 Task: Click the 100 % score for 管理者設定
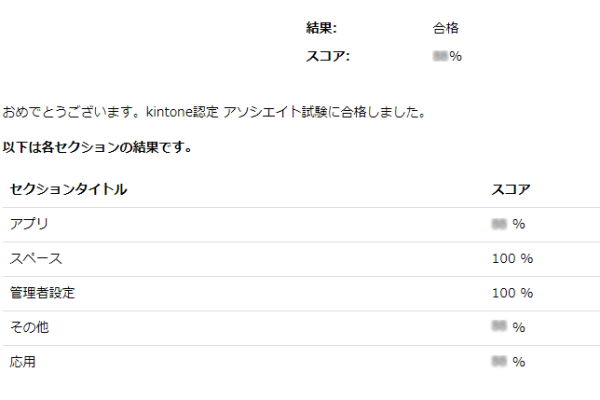coord(512,293)
